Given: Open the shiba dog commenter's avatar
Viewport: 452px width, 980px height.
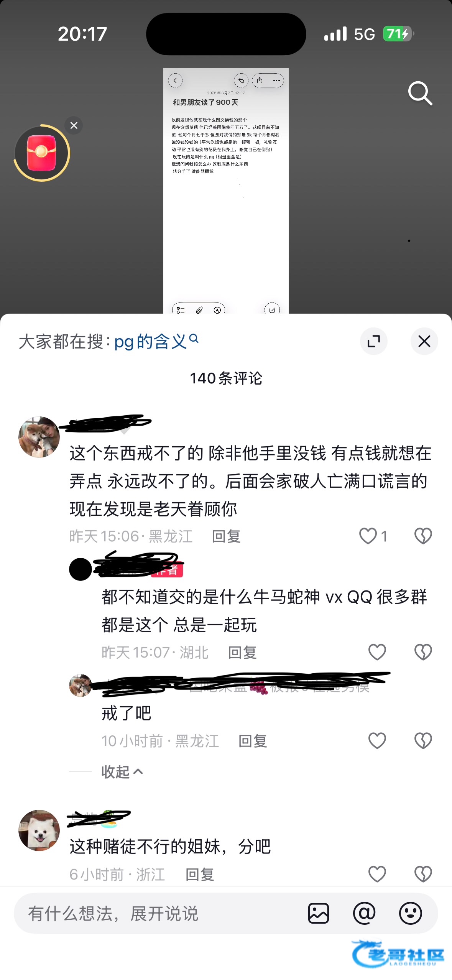Looking at the screenshot, I should (39, 437).
